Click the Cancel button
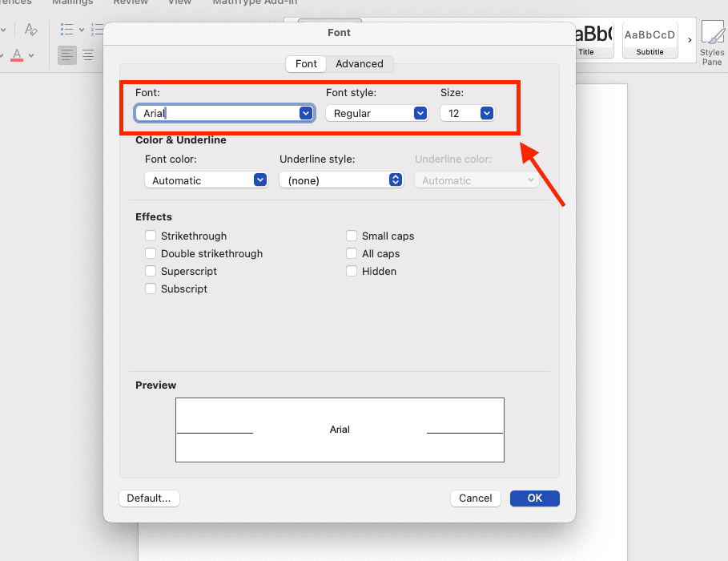The height and width of the screenshot is (561, 728). point(476,498)
